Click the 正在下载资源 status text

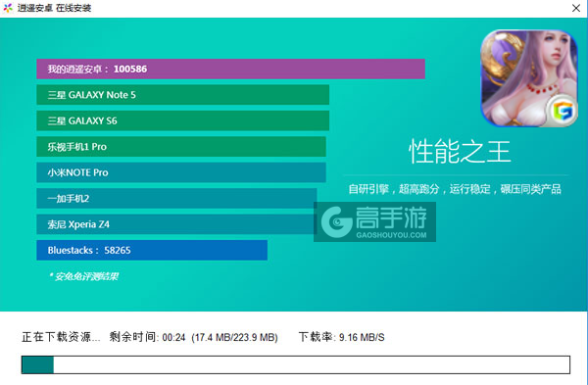pos(61,337)
